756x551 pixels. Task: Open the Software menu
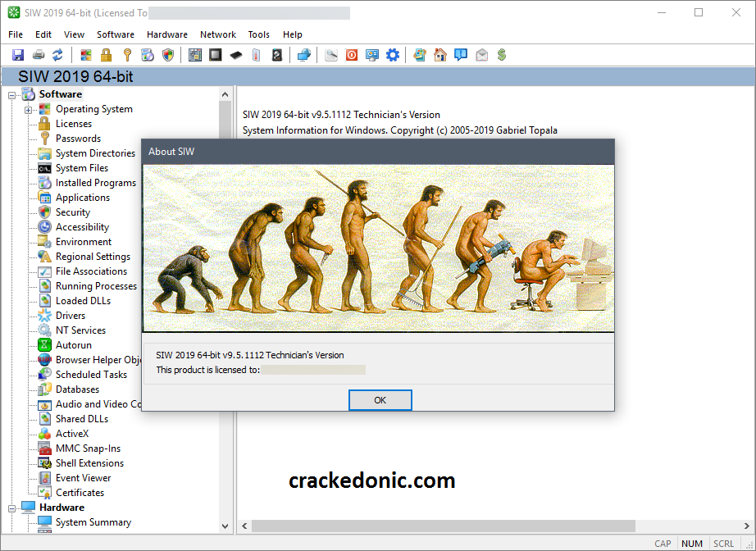(x=116, y=34)
